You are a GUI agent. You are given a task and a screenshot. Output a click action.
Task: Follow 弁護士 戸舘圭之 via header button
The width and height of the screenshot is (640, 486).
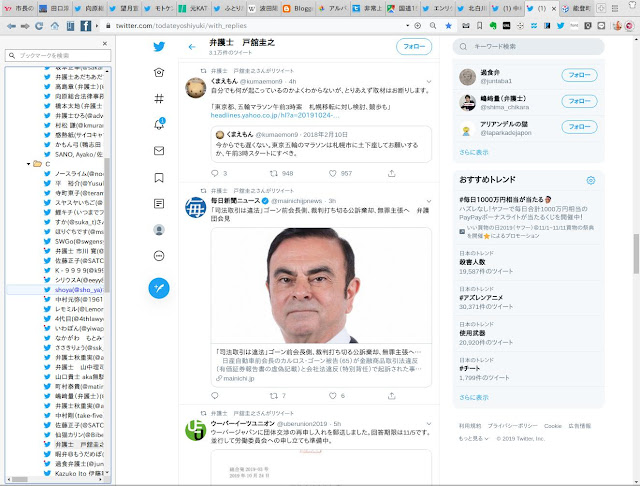pyautogui.click(x=414, y=47)
